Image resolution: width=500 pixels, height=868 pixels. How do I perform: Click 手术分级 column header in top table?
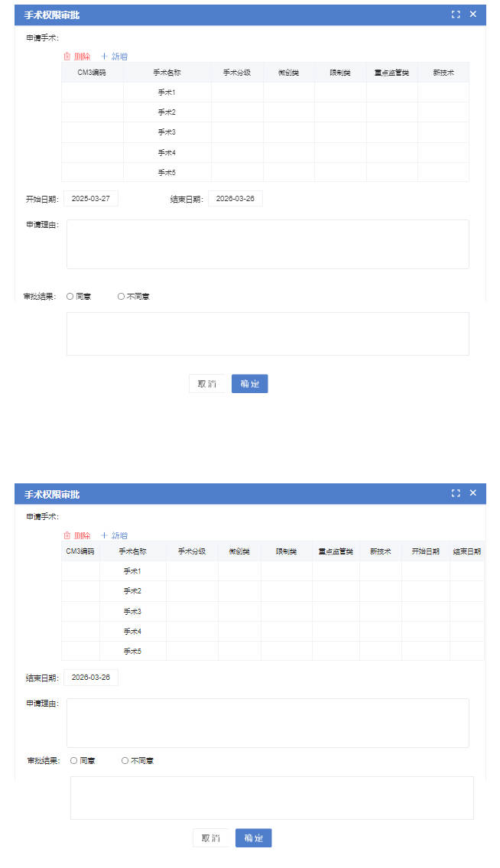point(237,73)
